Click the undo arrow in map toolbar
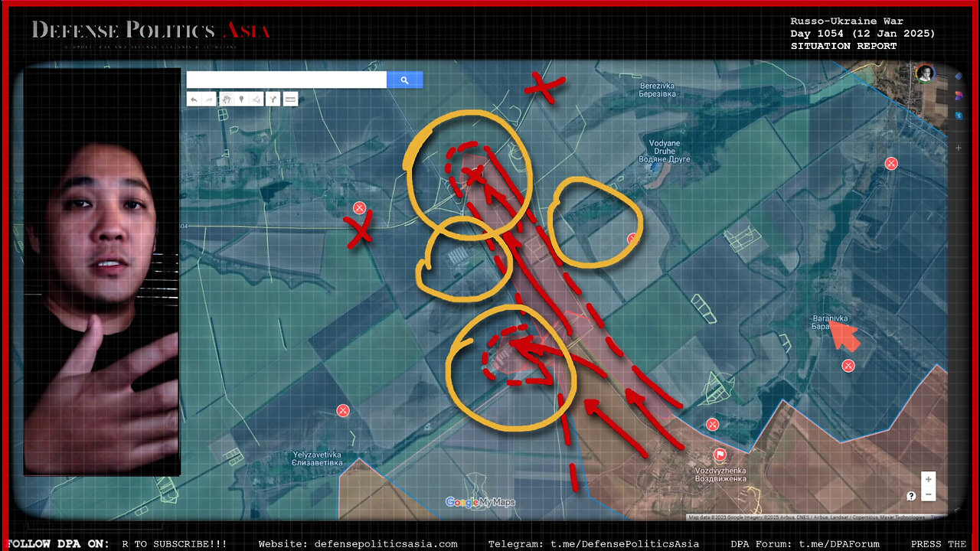 point(194,99)
